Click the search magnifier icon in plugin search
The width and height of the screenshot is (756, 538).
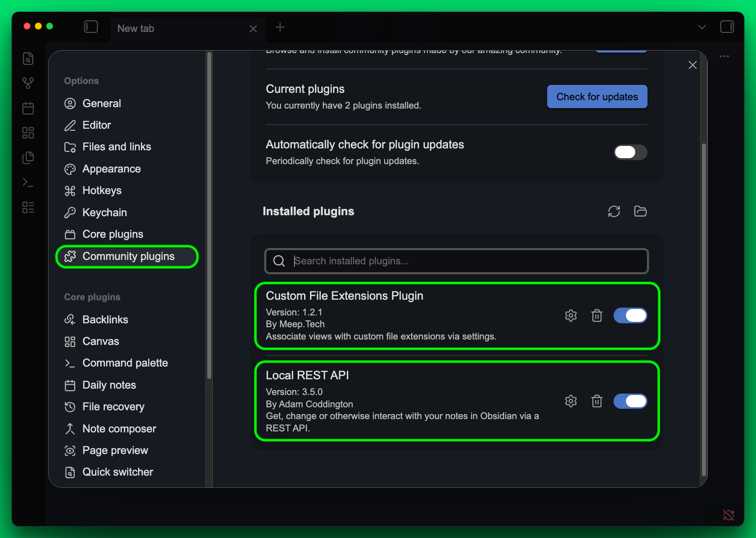tap(279, 261)
